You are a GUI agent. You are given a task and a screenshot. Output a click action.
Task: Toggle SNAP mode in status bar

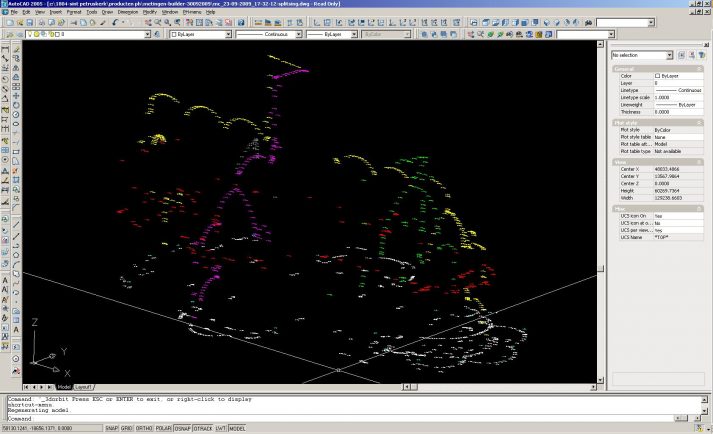click(x=111, y=428)
